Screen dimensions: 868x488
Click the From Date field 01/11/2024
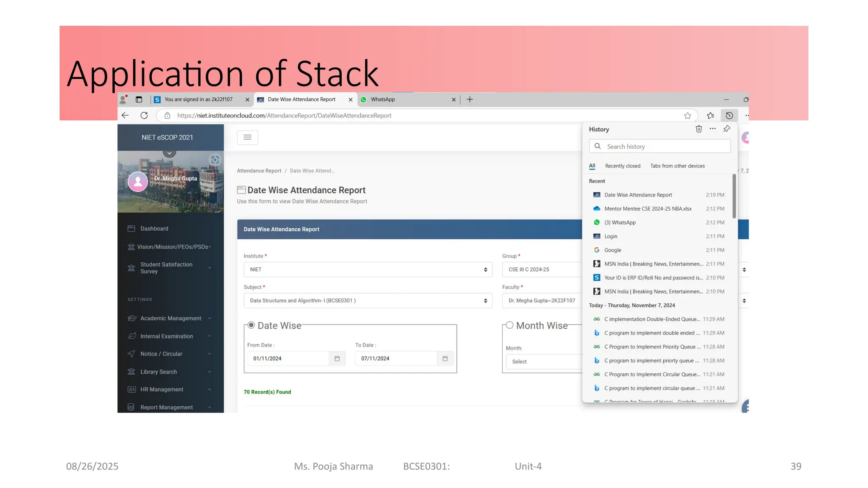288,358
